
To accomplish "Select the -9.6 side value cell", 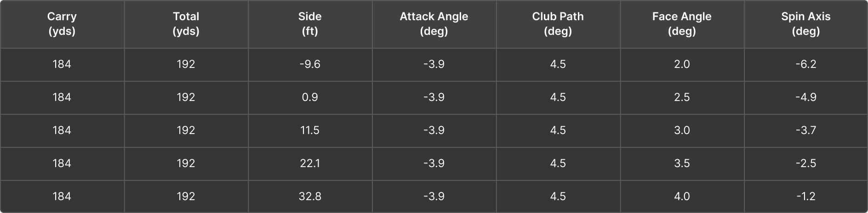I will [310, 64].
